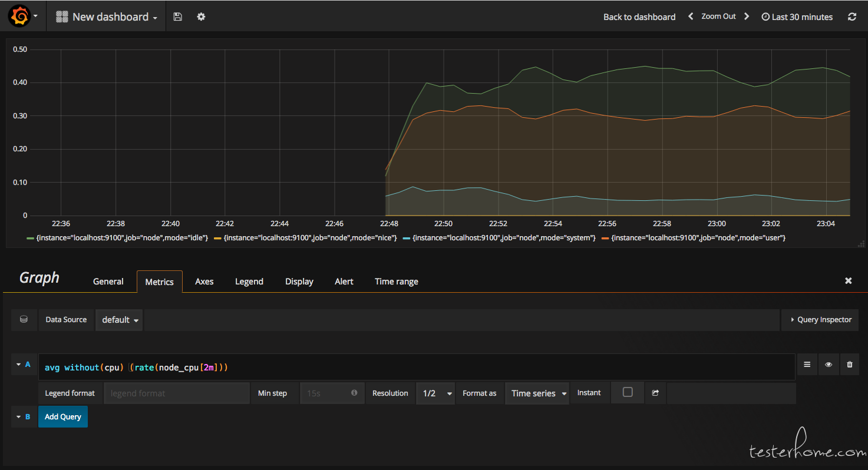Image resolution: width=868 pixels, height=470 pixels.
Task: Open the default data source dropdown
Action: [x=120, y=319]
